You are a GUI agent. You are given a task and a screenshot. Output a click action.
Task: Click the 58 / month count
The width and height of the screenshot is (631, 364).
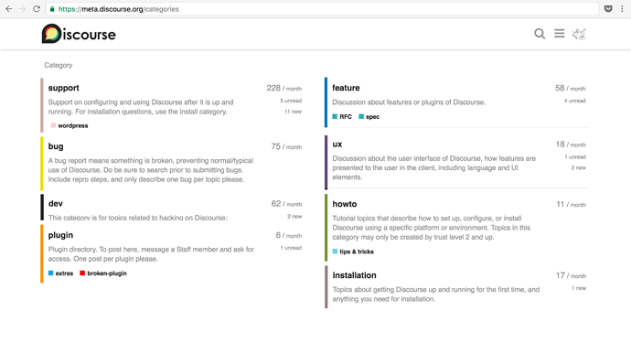(x=571, y=88)
